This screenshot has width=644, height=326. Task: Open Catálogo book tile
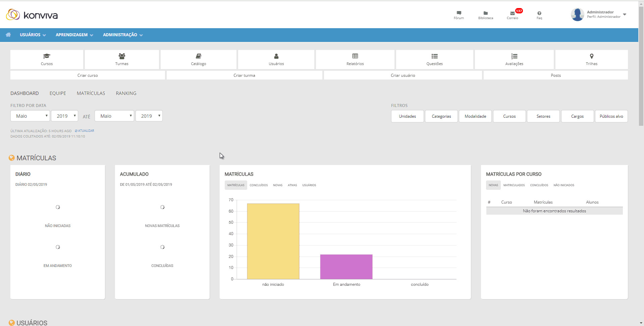[x=199, y=59]
